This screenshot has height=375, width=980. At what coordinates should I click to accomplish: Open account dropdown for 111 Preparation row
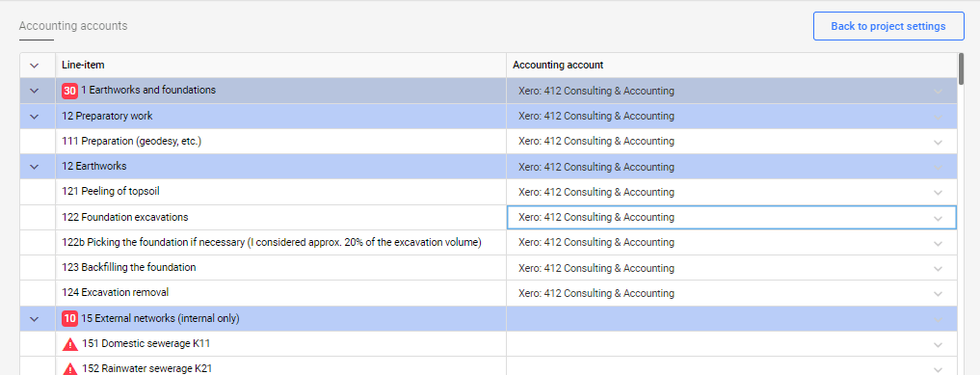(938, 142)
